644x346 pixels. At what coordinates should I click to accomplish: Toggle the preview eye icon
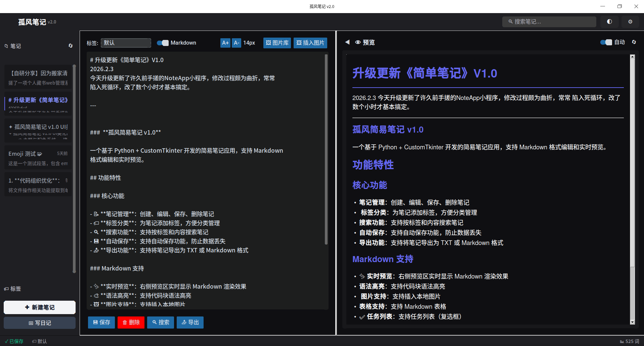click(357, 42)
